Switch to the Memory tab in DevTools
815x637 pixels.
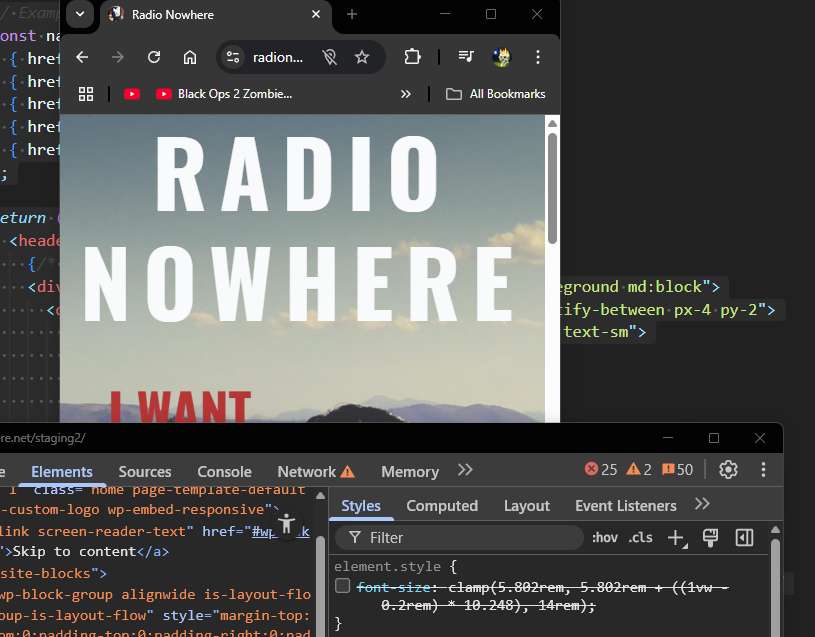410,472
